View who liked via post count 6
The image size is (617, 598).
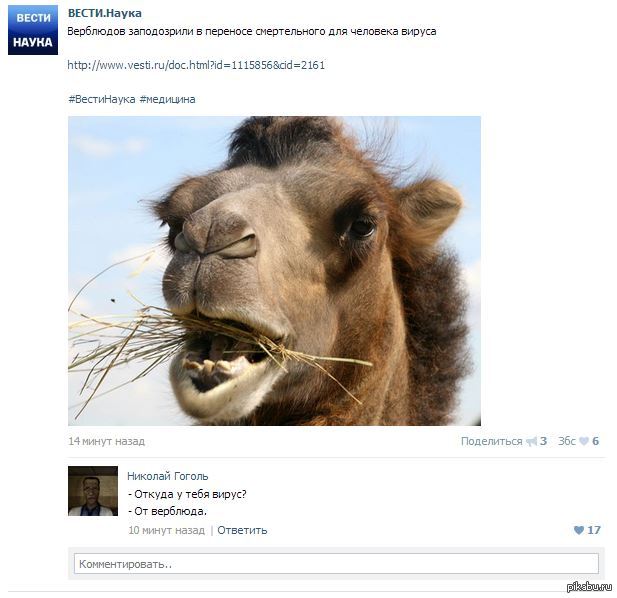coord(595,441)
